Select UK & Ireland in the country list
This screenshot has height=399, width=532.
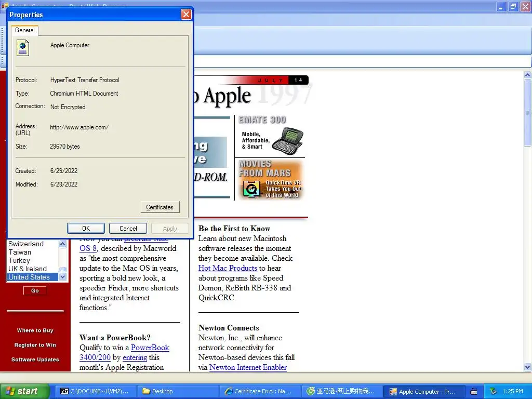28,269
